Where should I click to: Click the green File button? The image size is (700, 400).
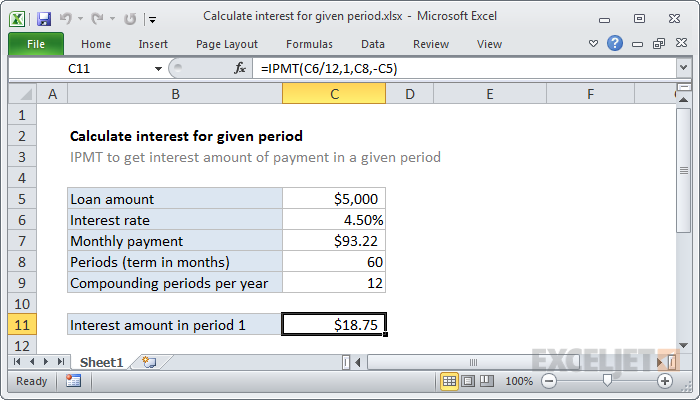36,44
